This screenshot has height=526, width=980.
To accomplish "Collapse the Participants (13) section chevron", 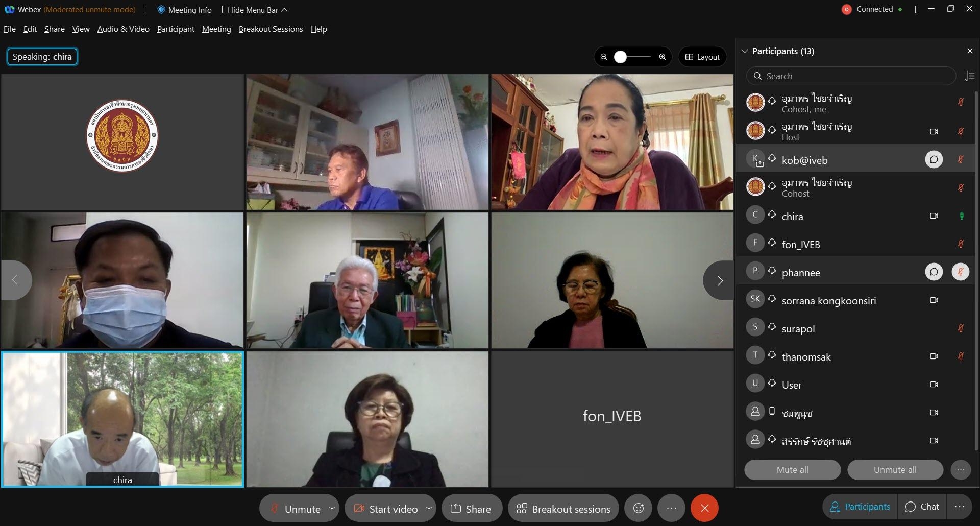I will (744, 51).
